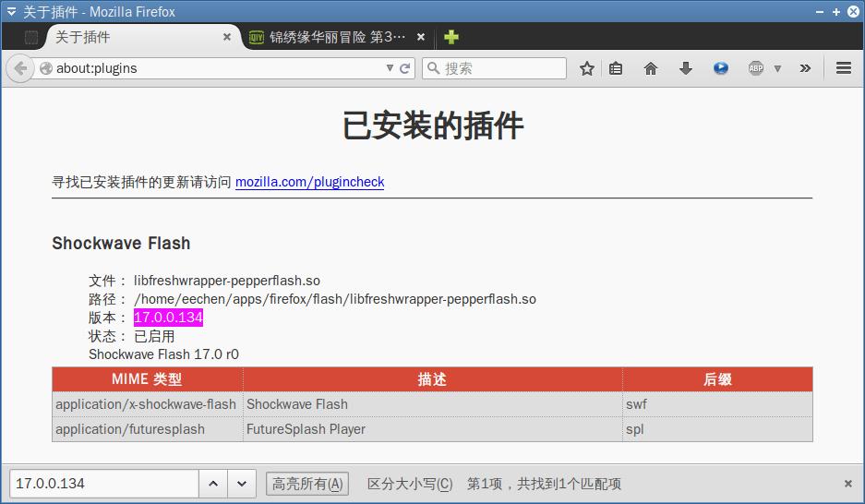Screen dimensions: 865x504
Task: Close the find bar
Action: pyautogui.click(x=847, y=484)
